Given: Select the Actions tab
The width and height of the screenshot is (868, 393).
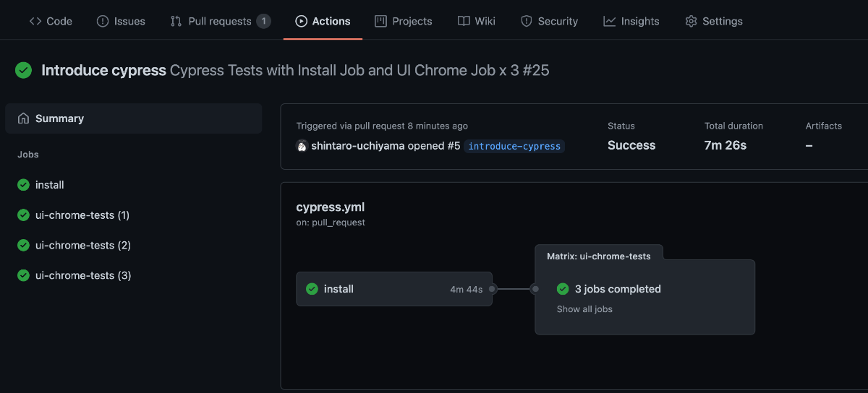Looking at the screenshot, I should click(323, 21).
